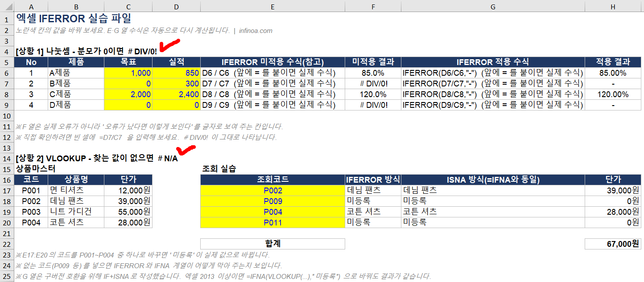Click the '조회 실습' label cell

pos(219,169)
